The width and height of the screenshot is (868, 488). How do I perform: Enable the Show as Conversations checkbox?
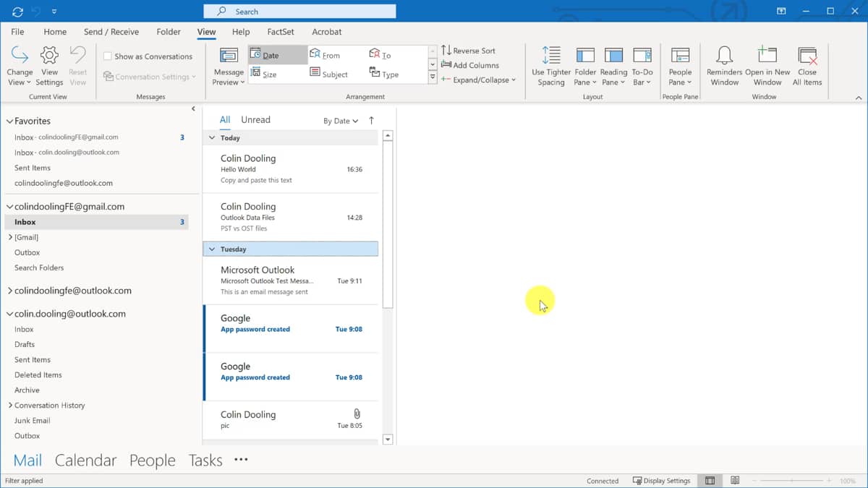coord(107,56)
